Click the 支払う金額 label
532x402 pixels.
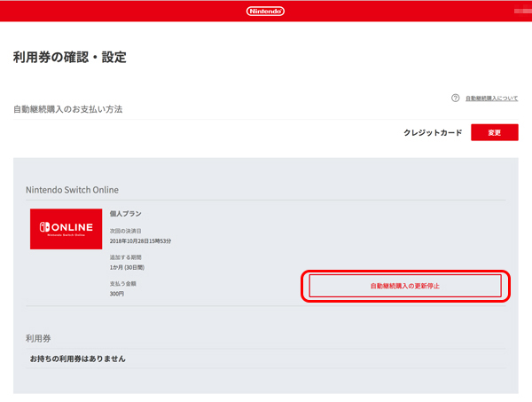point(123,283)
